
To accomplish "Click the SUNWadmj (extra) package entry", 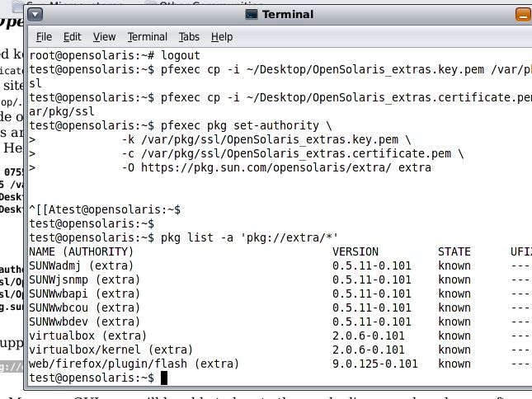I will [x=82, y=265].
